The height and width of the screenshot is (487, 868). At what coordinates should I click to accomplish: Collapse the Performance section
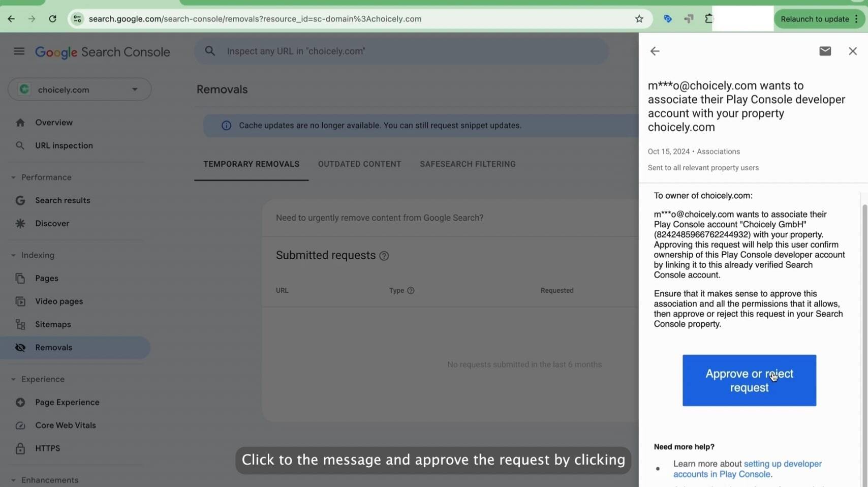[x=12, y=177]
